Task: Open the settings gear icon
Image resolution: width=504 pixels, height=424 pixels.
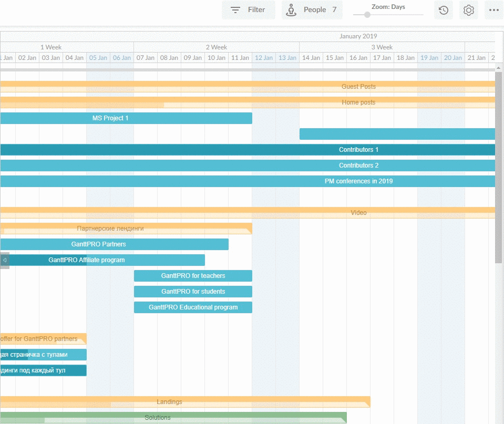Action: [469, 10]
